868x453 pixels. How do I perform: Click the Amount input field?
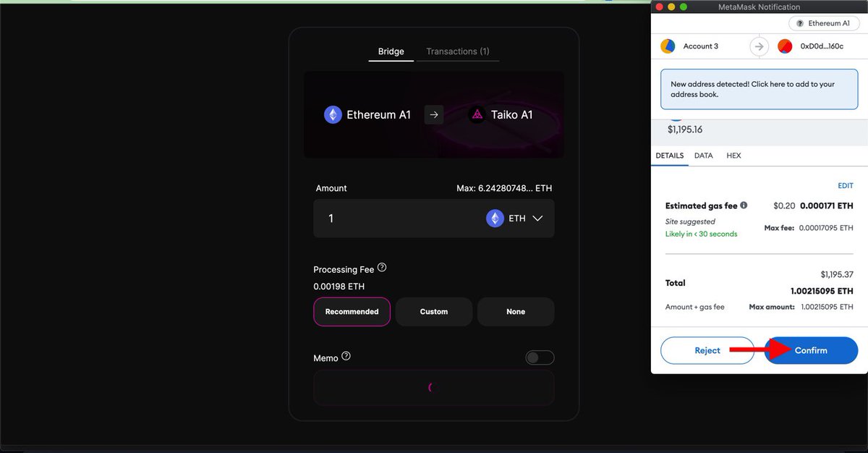[398, 219]
